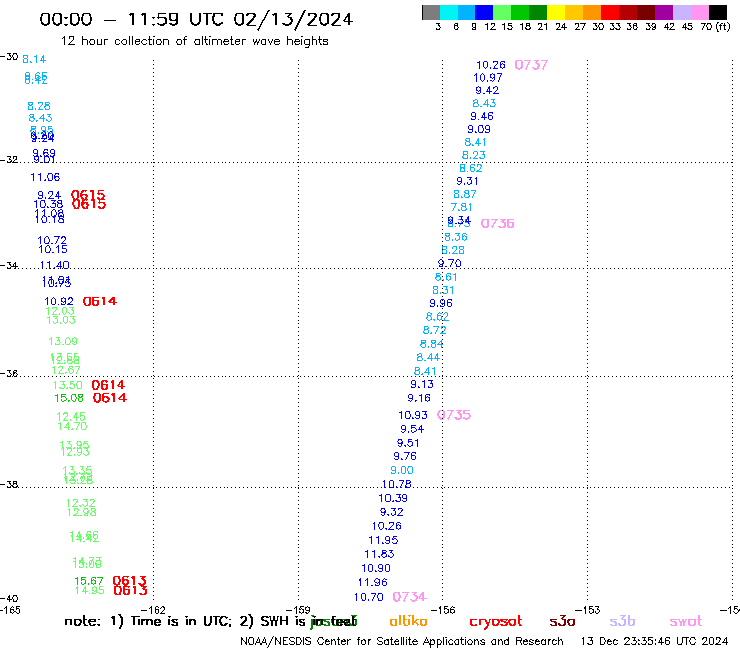Viewport: 740px width, 650px height.
Task: Click the date title '00:00 – 11:59 UTC 02/13/2024'
Action: coord(196,19)
